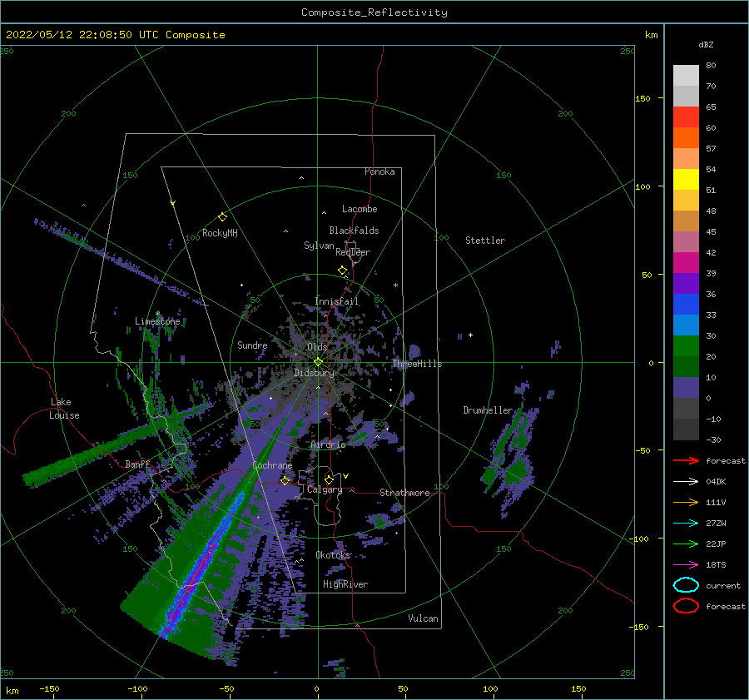Click the Composite_Reflectivity title
Viewport: 749px width, 700px height.
tap(374, 12)
